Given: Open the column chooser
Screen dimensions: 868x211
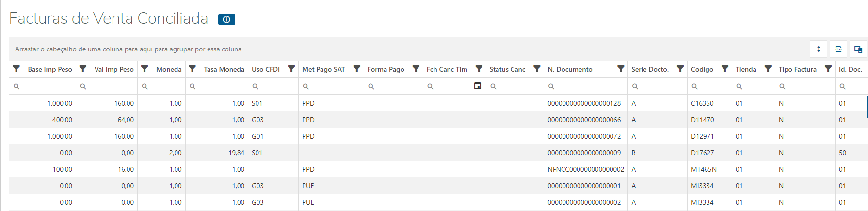Looking at the screenshot, I should (x=858, y=49).
